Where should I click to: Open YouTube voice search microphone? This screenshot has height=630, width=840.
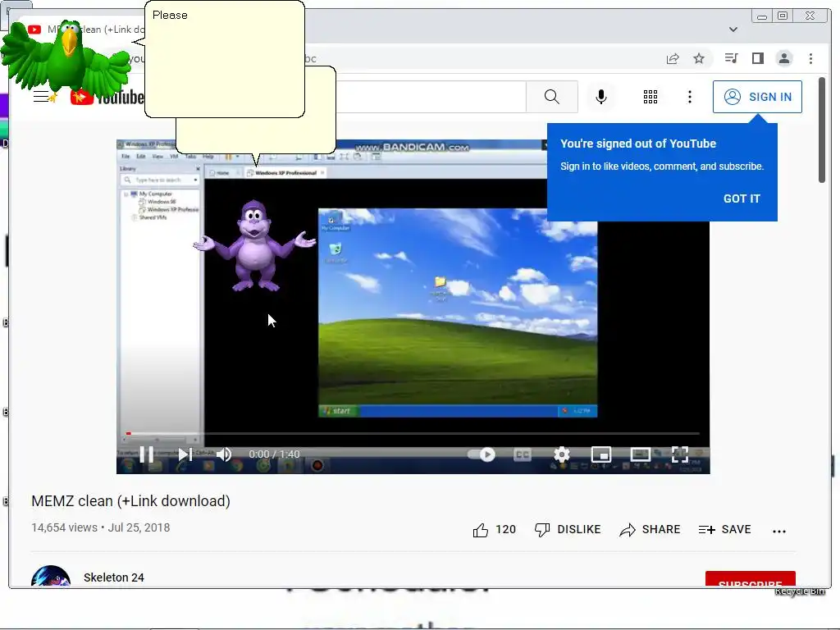(601, 97)
